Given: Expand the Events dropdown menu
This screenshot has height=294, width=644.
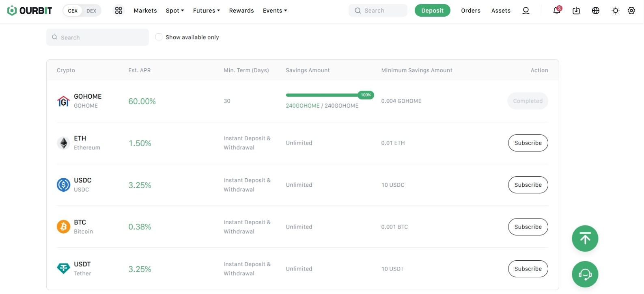Looking at the screenshot, I should pyautogui.click(x=275, y=11).
